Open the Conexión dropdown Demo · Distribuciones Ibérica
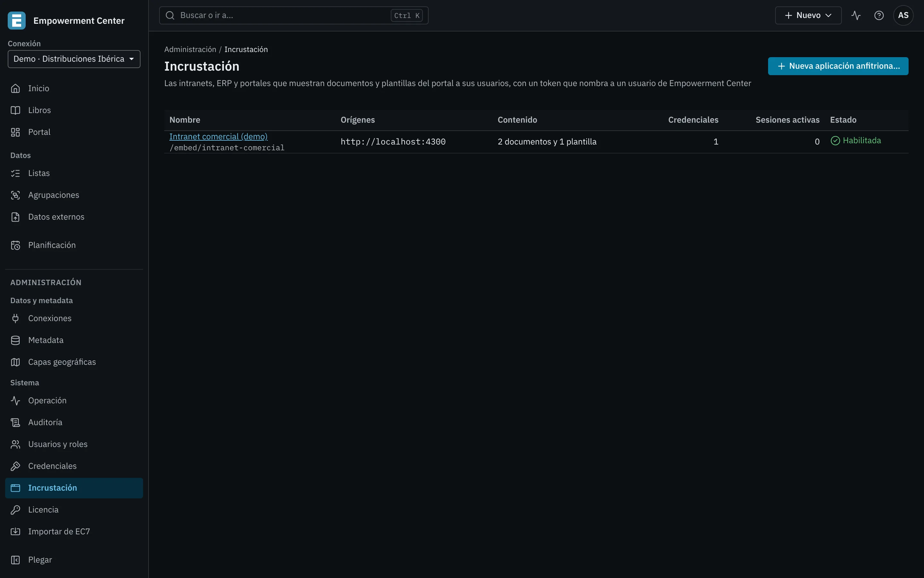 pyautogui.click(x=74, y=59)
